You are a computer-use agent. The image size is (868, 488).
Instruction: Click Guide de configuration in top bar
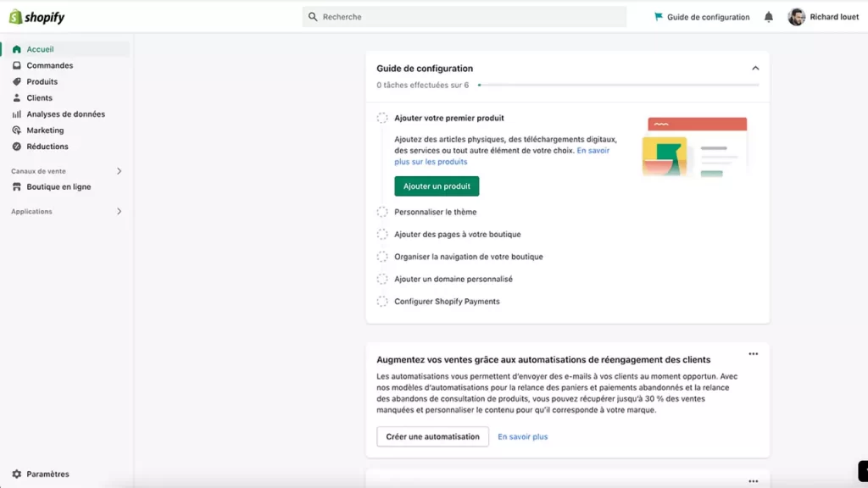(x=702, y=17)
